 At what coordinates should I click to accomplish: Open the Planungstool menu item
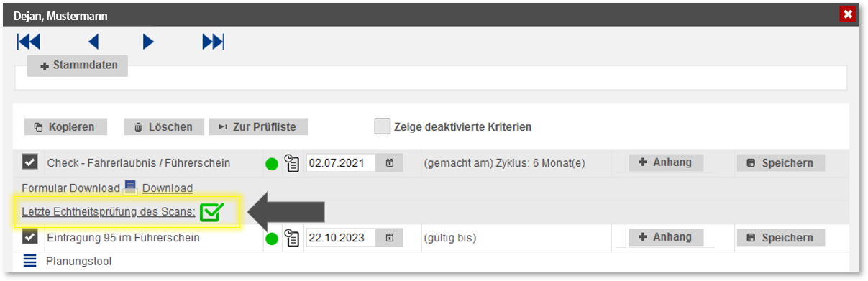[x=78, y=261]
